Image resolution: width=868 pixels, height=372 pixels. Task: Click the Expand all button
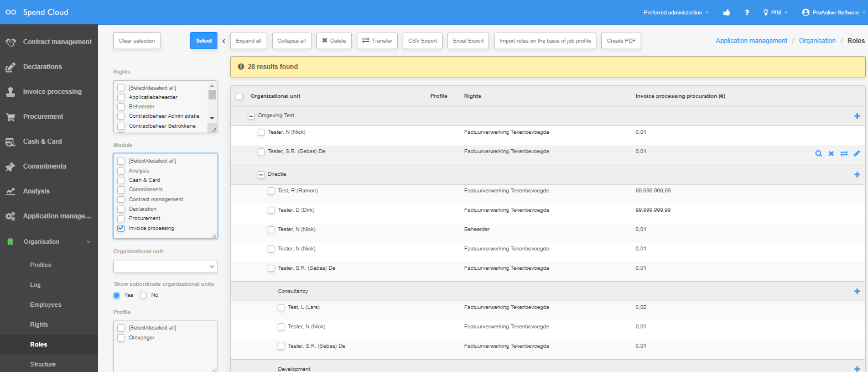click(x=249, y=41)
